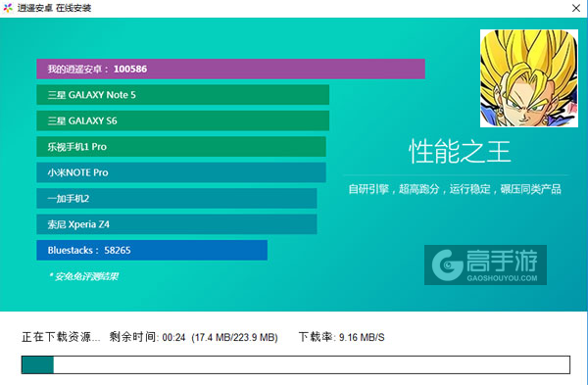Select the Bluestacks 58265 bar
This screenshot has height=385, width=588.
152,250
